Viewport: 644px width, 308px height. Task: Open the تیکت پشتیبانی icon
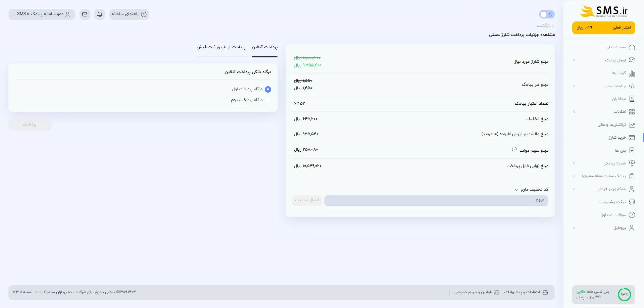pos(632,202)
